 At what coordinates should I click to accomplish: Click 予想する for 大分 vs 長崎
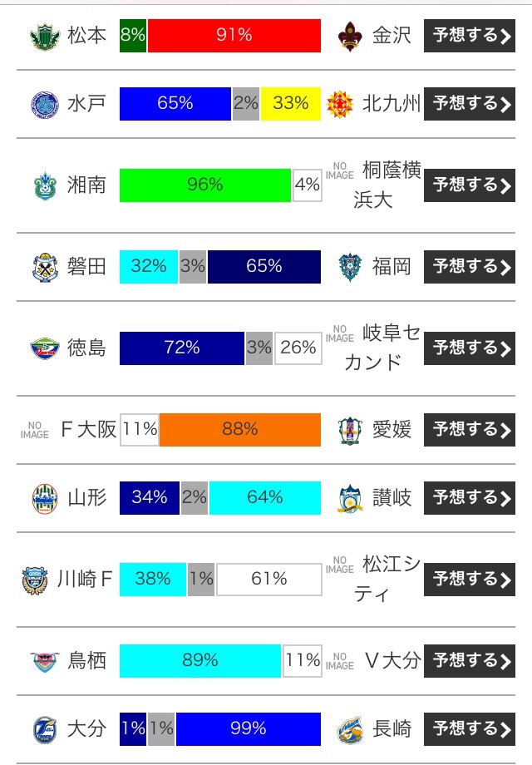469,729
